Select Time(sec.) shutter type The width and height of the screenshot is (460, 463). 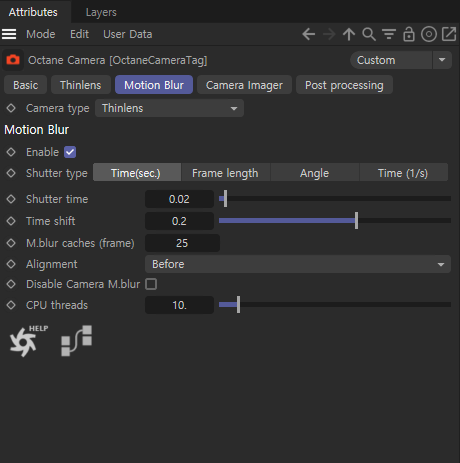tap(137, 173)
